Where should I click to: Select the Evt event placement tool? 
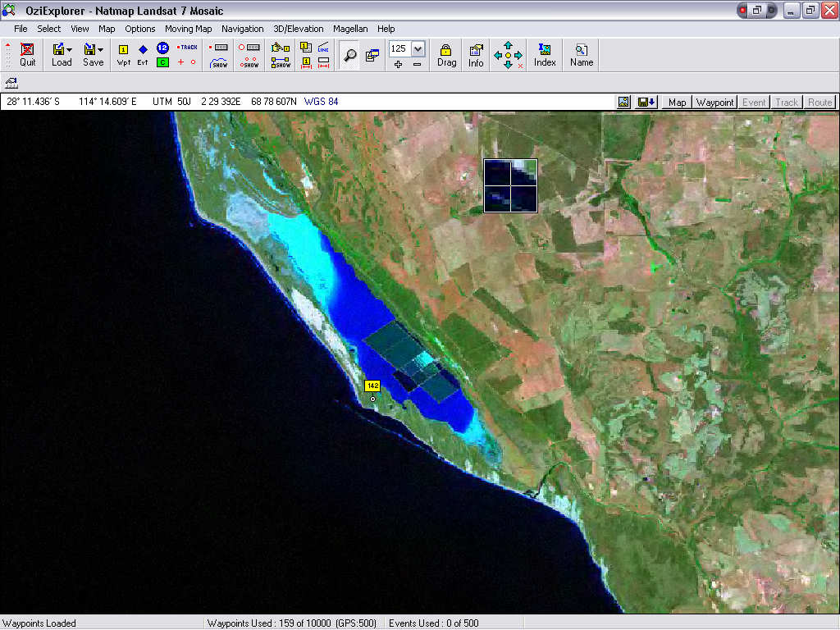(143, 50)
